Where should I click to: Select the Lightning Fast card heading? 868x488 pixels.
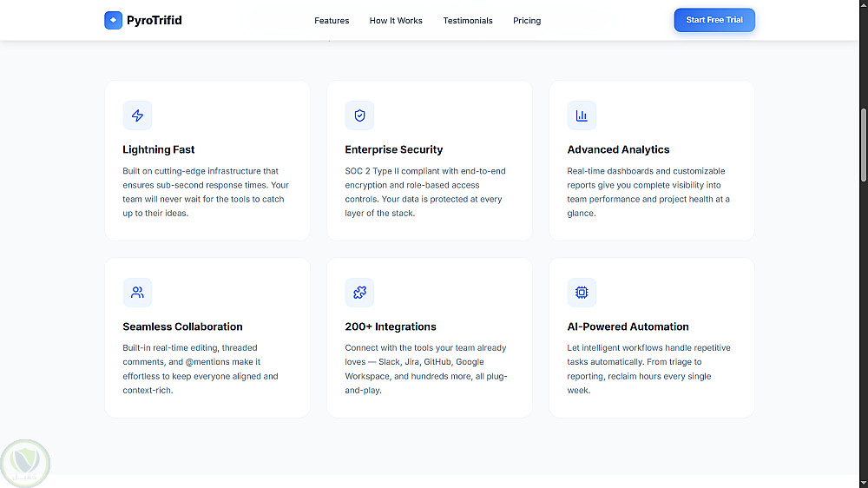tap(159, 149)
